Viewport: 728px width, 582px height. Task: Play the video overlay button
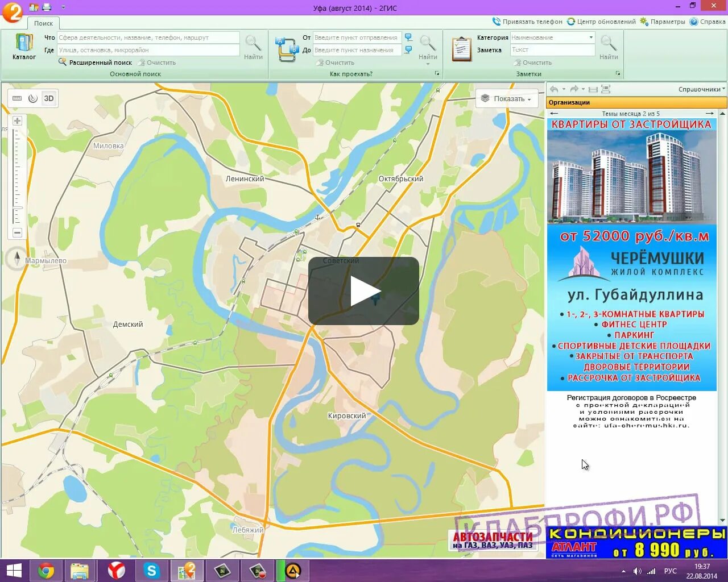(364, 291)
